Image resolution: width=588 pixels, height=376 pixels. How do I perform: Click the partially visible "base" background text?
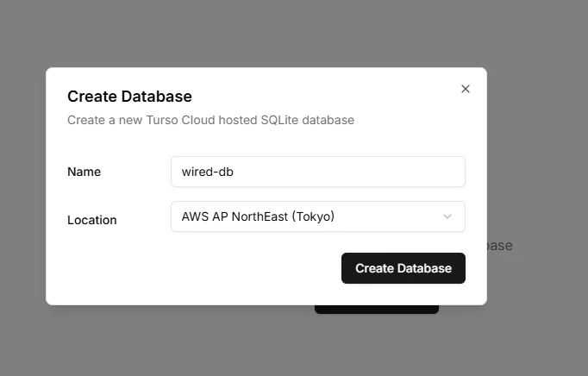[x=500, y=246]
